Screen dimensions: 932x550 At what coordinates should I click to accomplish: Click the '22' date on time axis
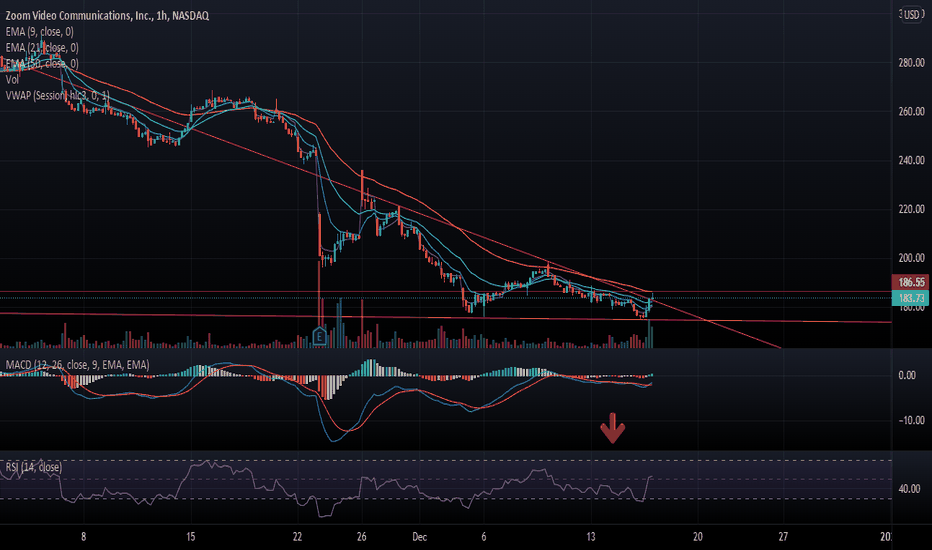click(298, 537)
